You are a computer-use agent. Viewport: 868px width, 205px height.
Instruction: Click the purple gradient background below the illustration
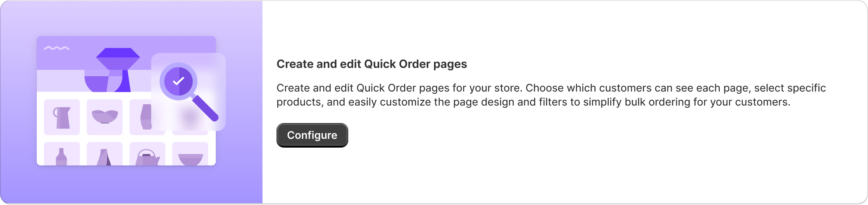point(131,186)
